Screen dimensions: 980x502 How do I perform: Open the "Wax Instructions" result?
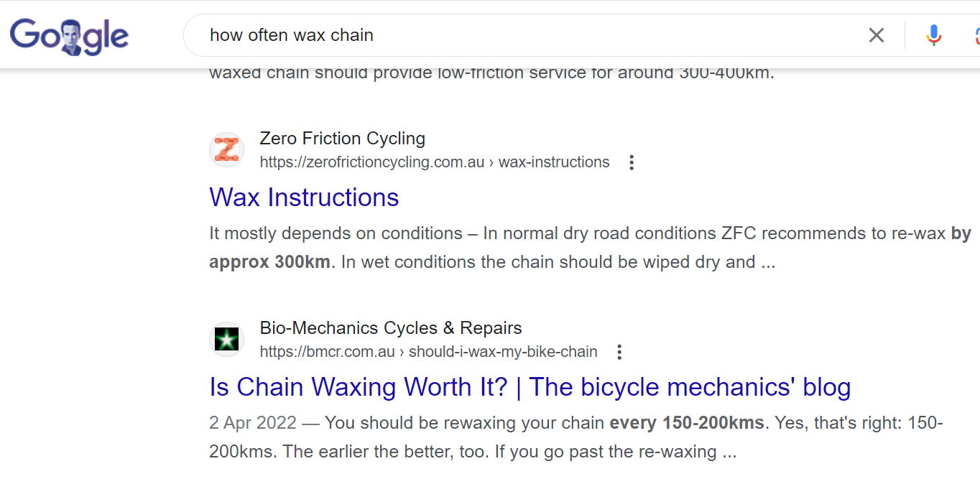[304, 197]
